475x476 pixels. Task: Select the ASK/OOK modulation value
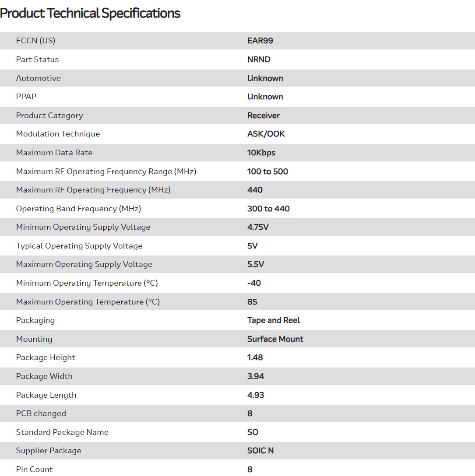[266, 134]
